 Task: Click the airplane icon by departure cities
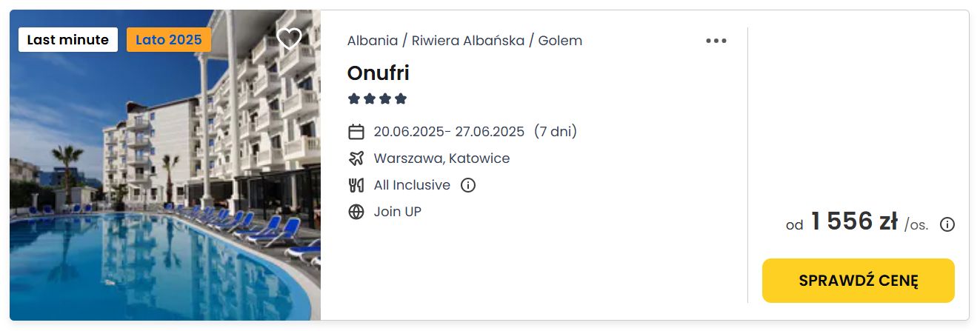point(356,158)
